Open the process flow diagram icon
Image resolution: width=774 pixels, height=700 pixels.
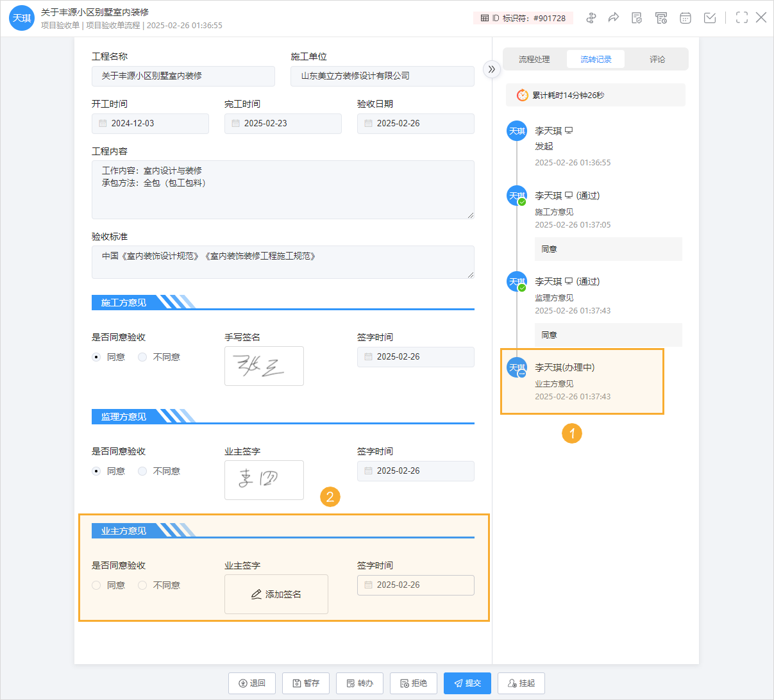590,18
